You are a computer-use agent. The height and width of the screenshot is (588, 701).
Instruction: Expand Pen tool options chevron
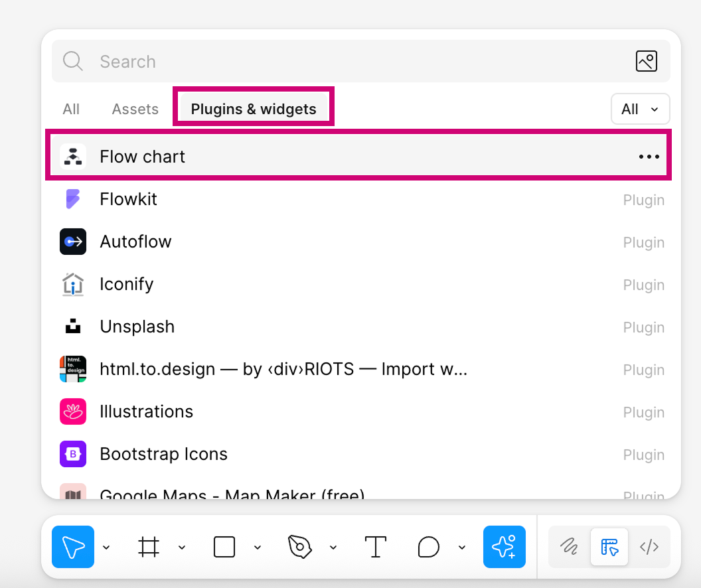(333, 548)
